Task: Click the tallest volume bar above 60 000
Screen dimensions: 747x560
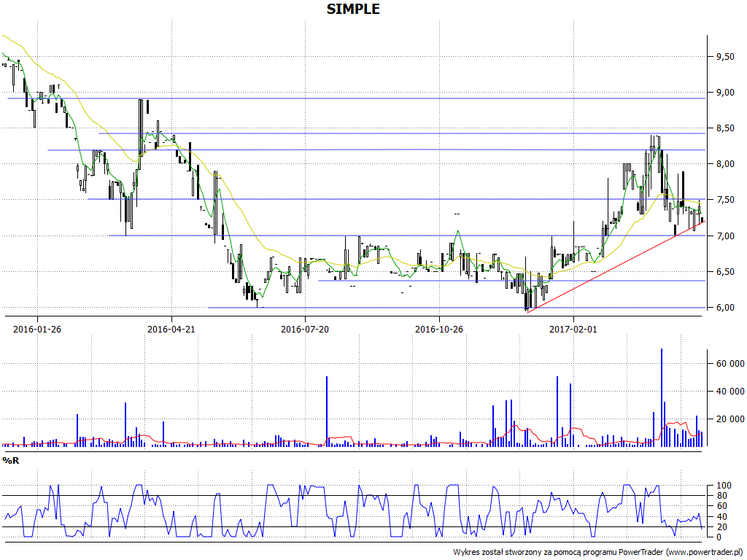Action: (661, 397)
